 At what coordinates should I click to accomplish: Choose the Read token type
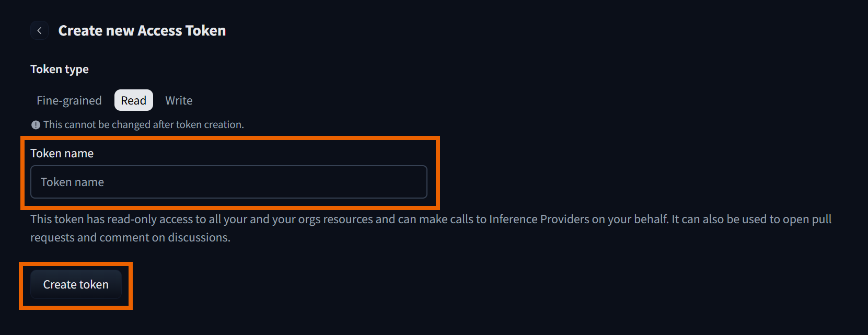pos(133,100)
